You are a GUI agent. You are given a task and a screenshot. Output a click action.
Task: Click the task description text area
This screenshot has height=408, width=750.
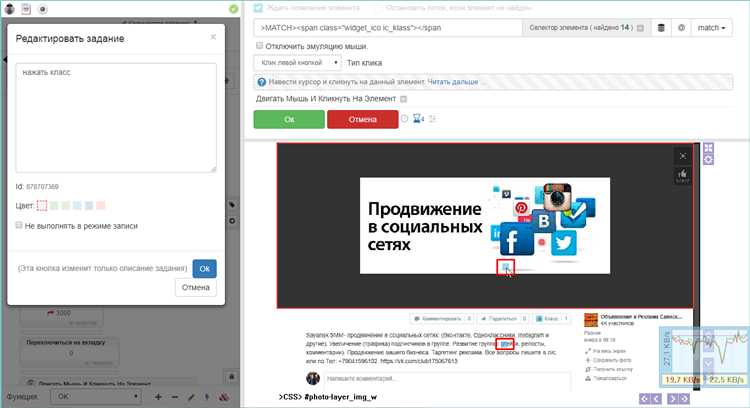point(116,118)
